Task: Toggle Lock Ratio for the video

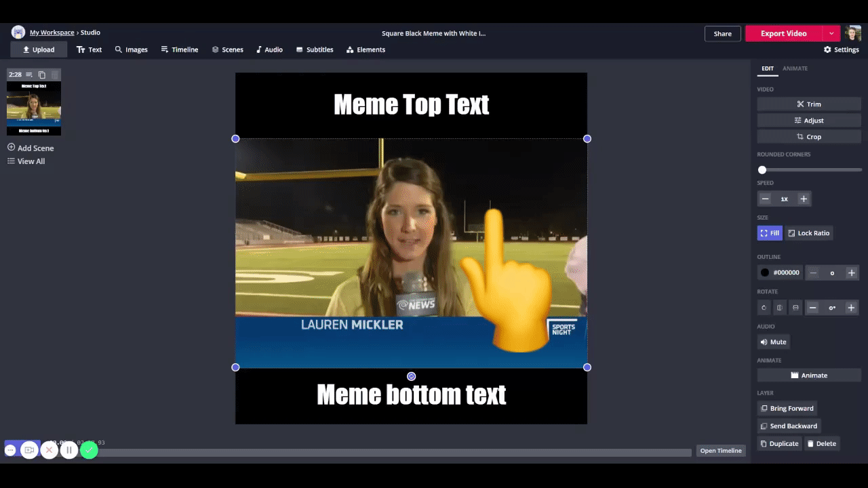Action: coord(808,233)
